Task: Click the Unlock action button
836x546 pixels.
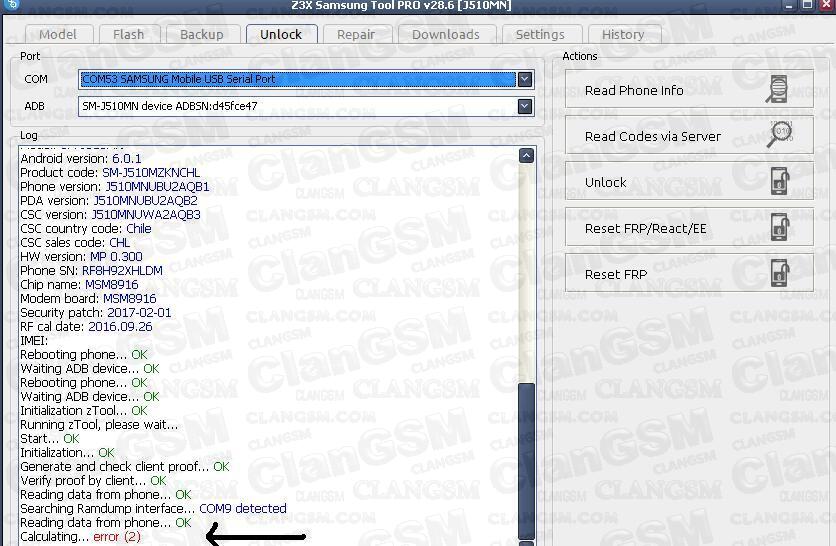Action: point(689,182)
